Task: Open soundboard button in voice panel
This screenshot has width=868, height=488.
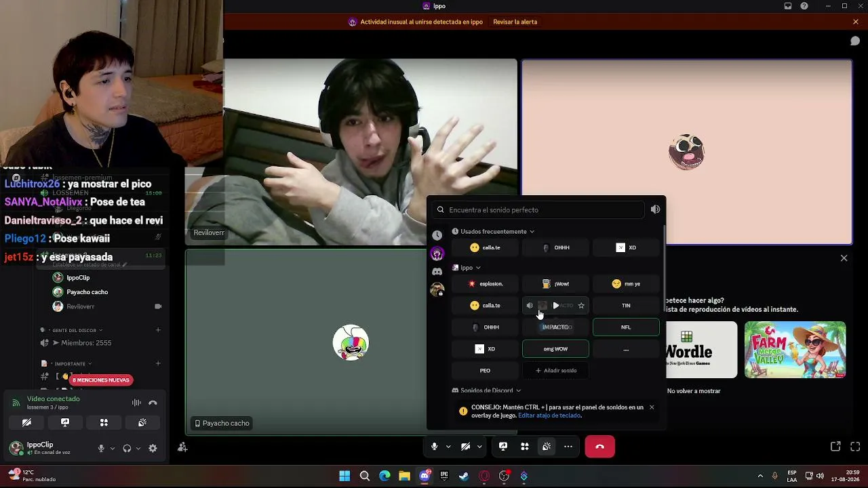Action: [142, 422]
